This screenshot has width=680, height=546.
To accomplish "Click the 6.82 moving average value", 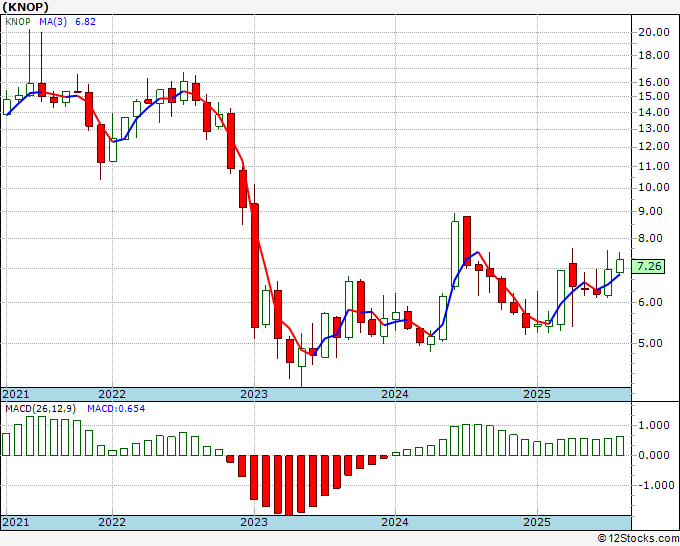I will point(85,21).
